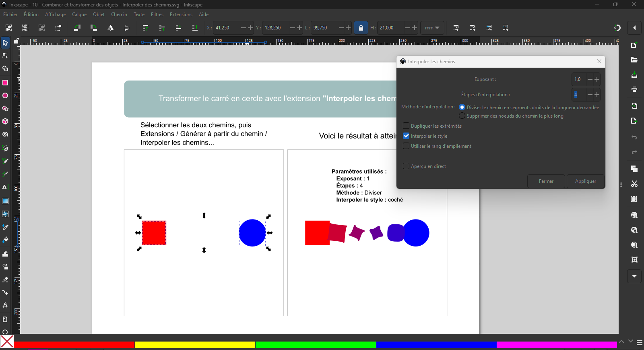Enable Utiliser le rang d'empilement checkbox
This screenshot has height=350, width=644.
coord(406,146)
